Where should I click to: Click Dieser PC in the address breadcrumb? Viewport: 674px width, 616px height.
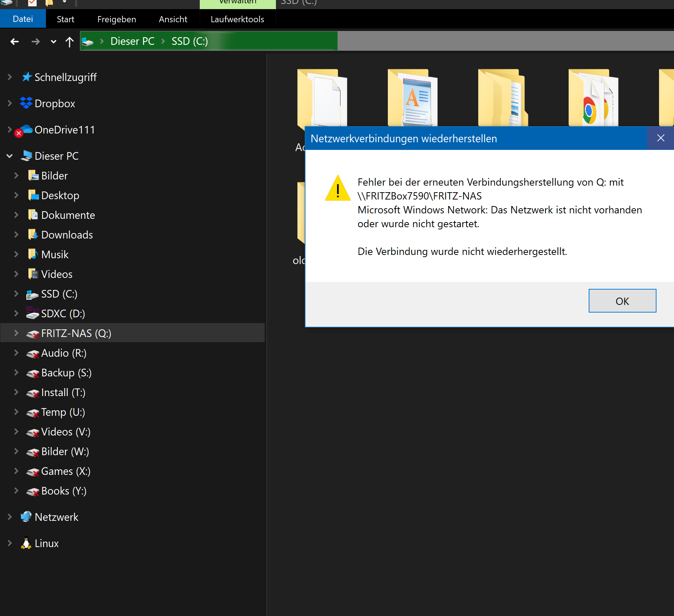point(132,41)
